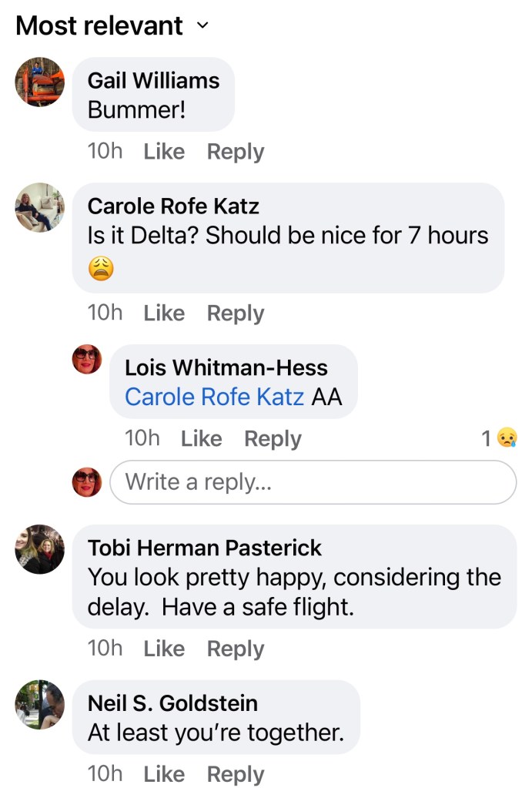Reply to Carole Rofe Katz's comment
532x788 pixels.
coord(236,313)
